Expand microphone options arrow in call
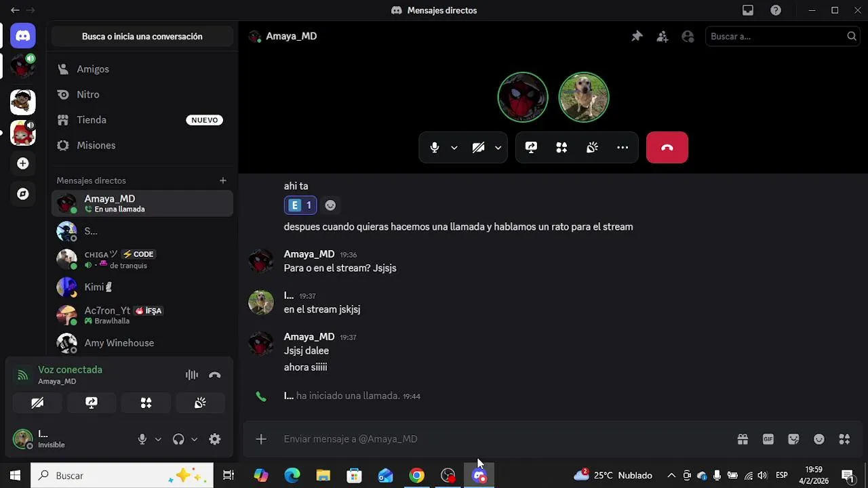Viewport: 868px width, 488px height. 454,148
